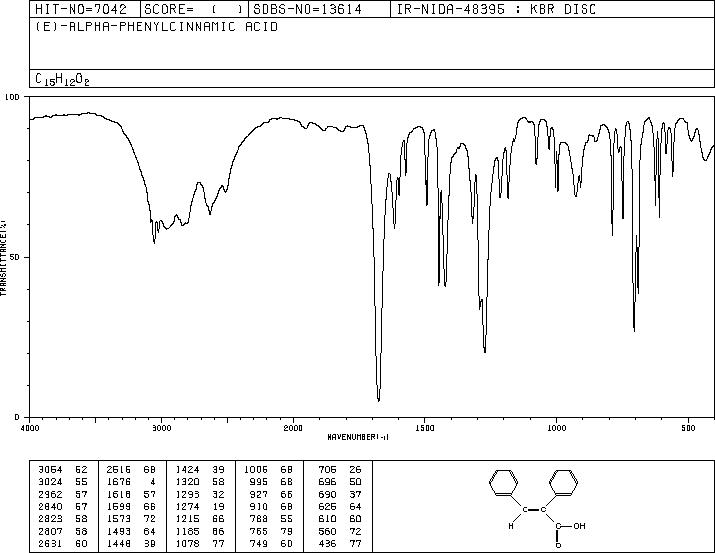
Task: Click the TRANSMITTANCE y-axis title
Action: pos(3,257)
